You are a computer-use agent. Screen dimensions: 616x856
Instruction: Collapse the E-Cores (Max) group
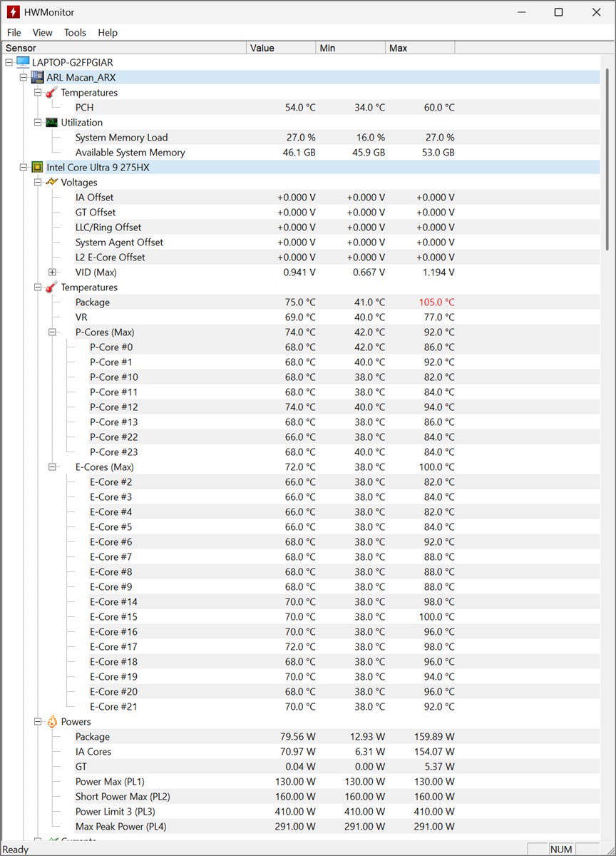click(52, 467)
